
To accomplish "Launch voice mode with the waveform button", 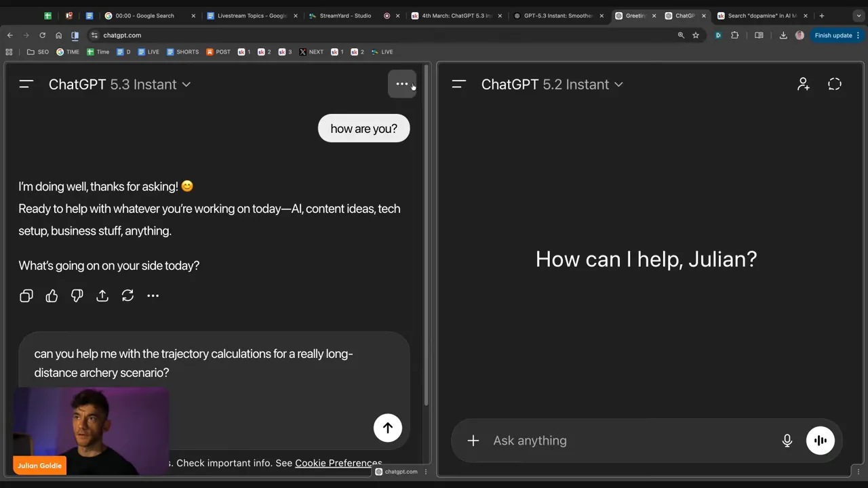I will tap(821, 441).
